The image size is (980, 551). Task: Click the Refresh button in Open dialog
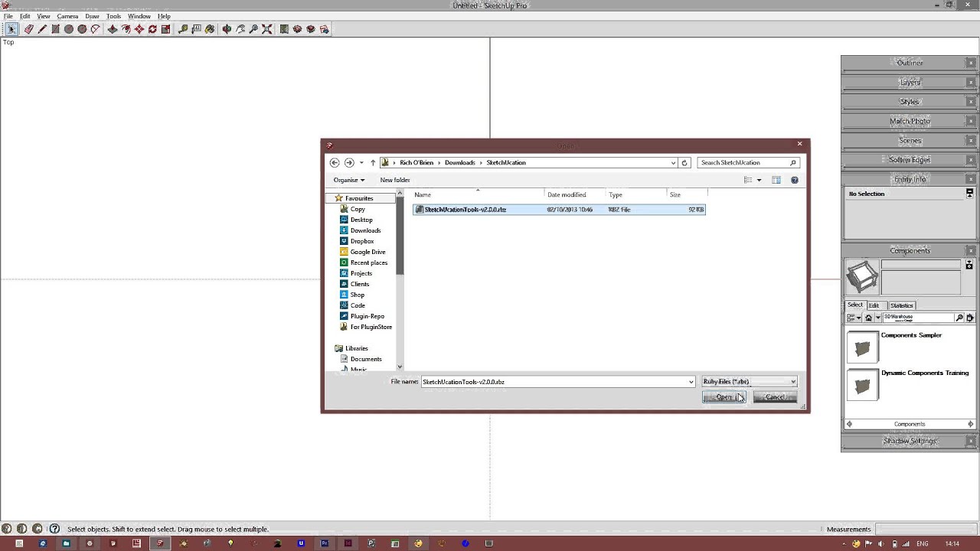pyautogui.click(x=684, y=162)
